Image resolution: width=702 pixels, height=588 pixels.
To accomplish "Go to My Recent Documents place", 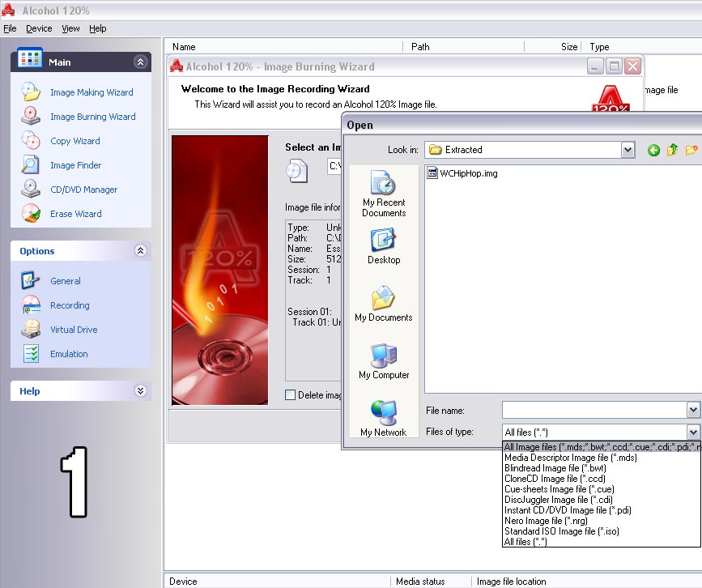I will click(x=384, y=194).
